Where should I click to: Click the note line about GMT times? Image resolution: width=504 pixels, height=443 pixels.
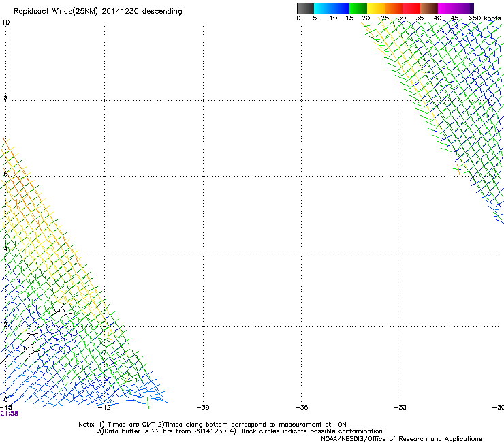click(212, 425)
